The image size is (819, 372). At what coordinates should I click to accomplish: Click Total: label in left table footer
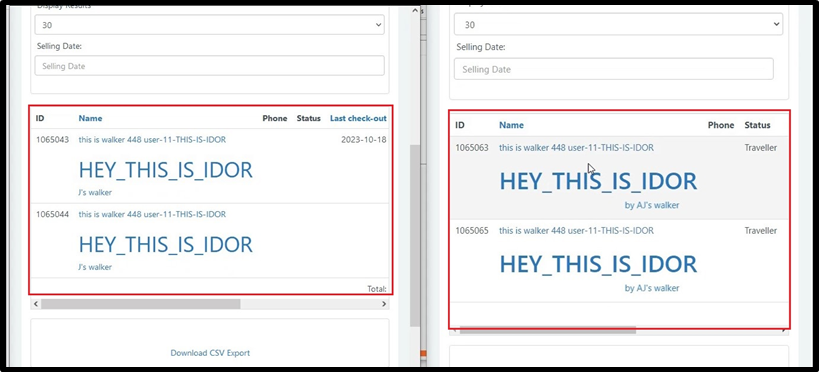(x=377, y=288)
